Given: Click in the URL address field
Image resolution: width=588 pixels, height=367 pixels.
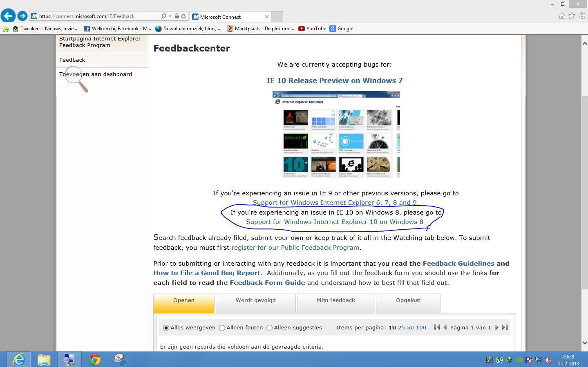Looking at the screenshot, I should [x=98, y=16].
